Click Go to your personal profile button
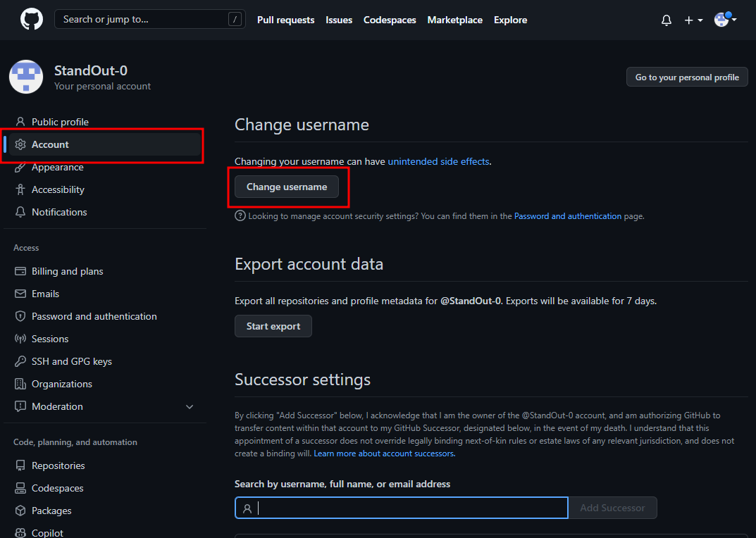Screen dimensions: 756x538 (687, 77)
